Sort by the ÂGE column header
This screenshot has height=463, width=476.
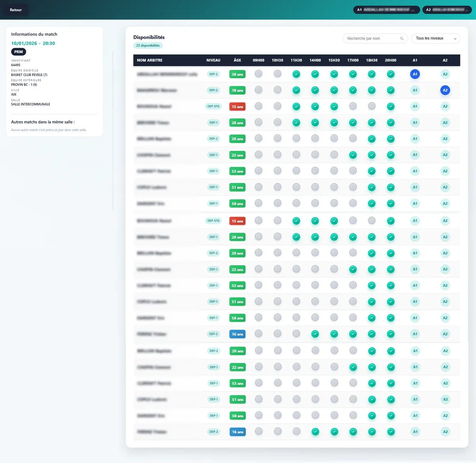click(x=237, y=60)
